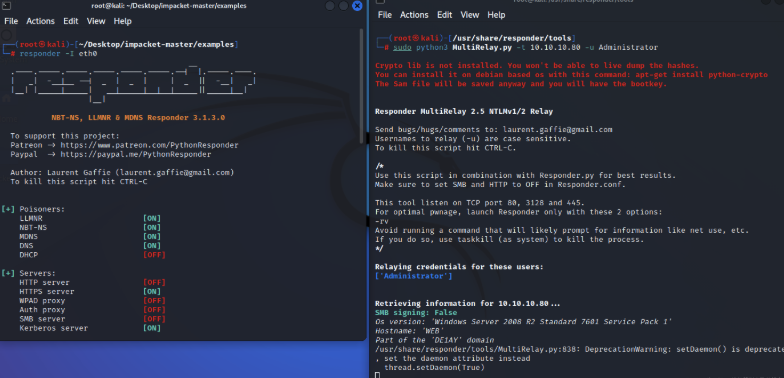The width and height of the screenshot is (784, 378).
Task: Open Help menu in right MultiRelay terminal
Action: 496,15
